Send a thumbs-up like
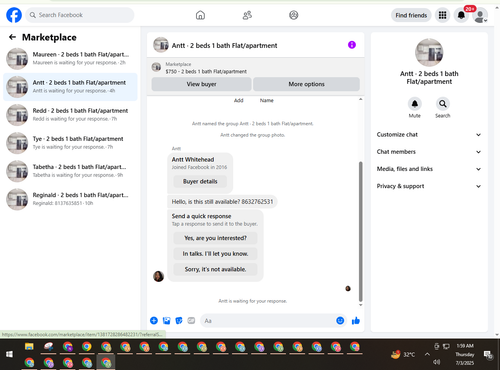 (x=356, y=321)
